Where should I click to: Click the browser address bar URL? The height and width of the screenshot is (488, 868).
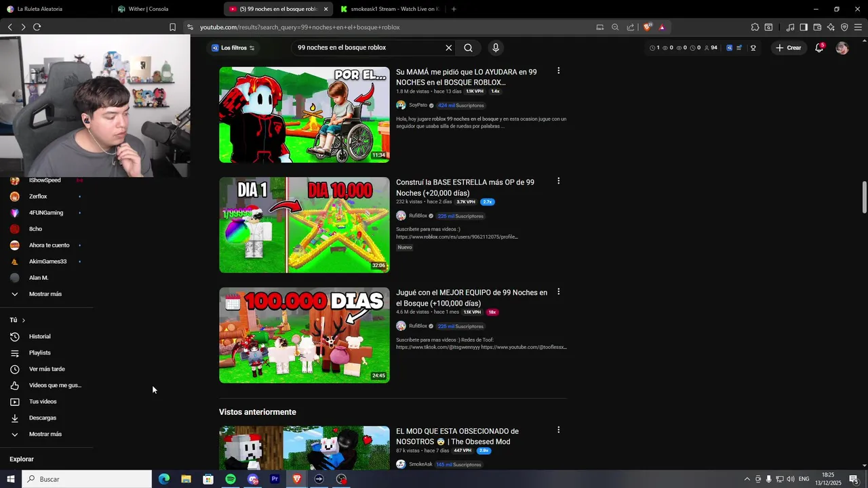[x=300, y=27]
